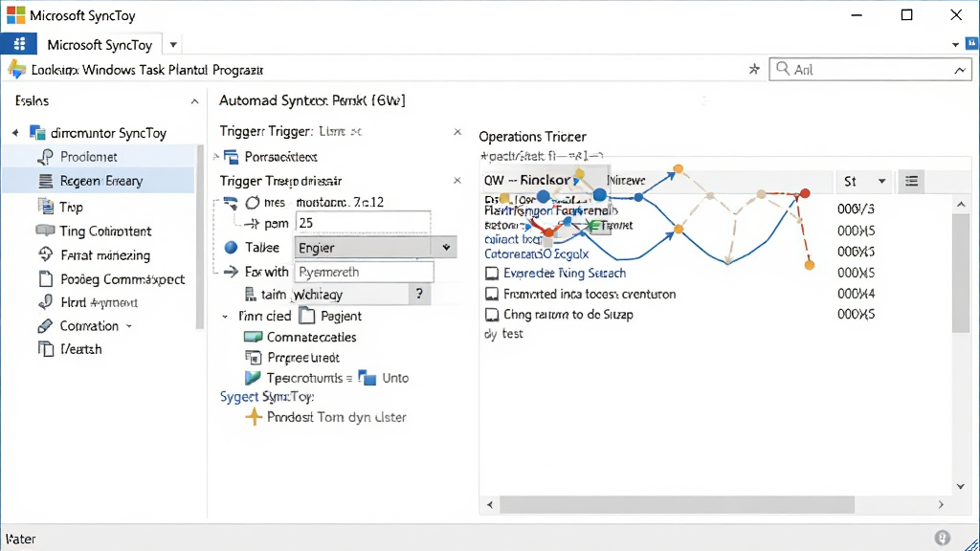Click the Pyemrereth input field
The width and height of the screenshot is (980, 551).
point(365,272)
